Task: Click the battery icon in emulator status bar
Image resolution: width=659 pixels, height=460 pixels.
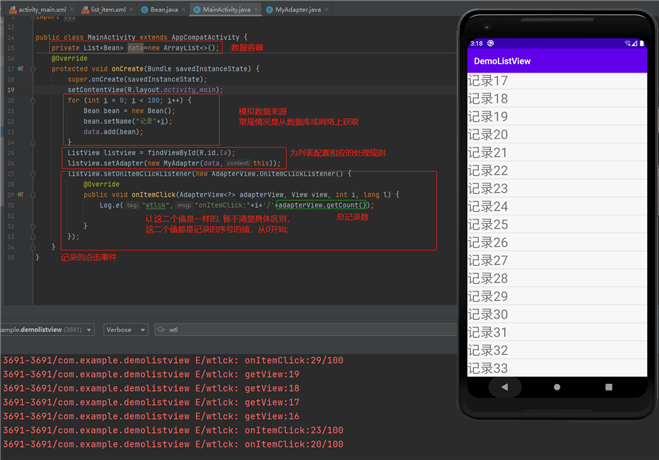Action: [x=642, y=43]
